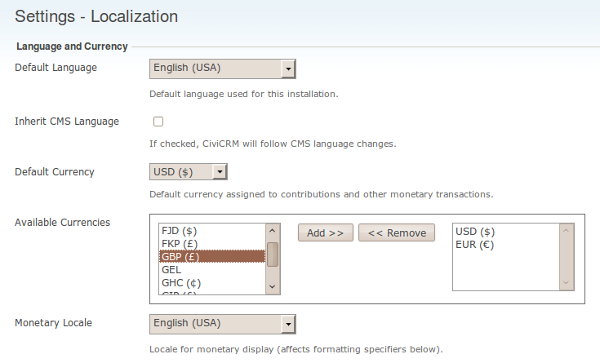
Task: Open the Default Currency USD dropdown
Action: pos(188,172)
